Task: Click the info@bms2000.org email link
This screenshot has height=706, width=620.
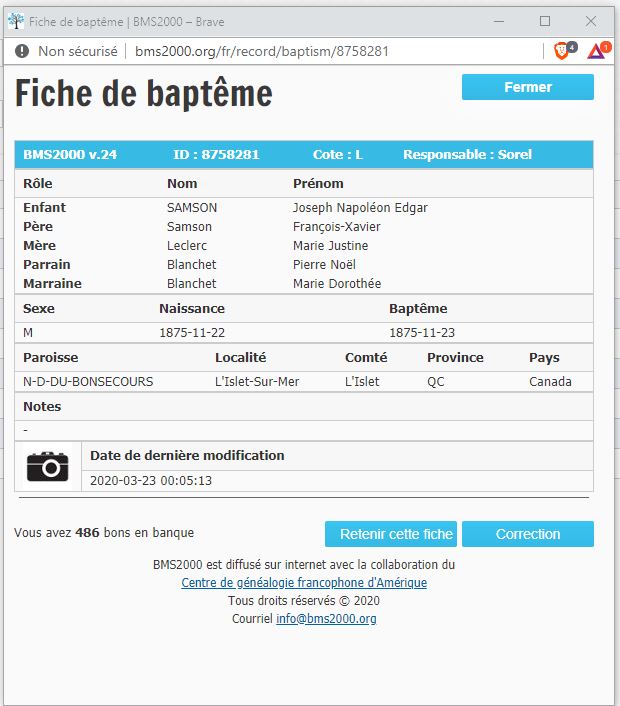Action: coord(326,619)
